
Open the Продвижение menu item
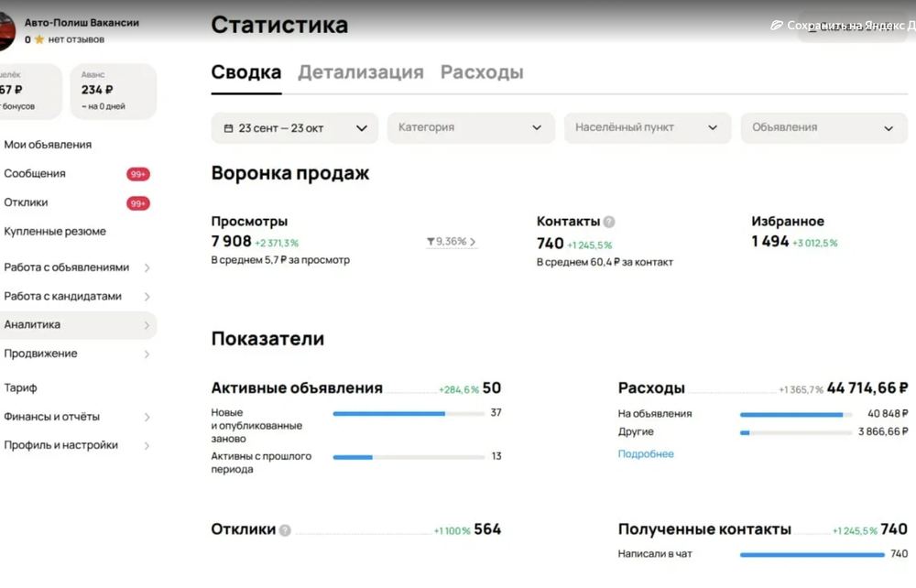(x=40, y=354)
